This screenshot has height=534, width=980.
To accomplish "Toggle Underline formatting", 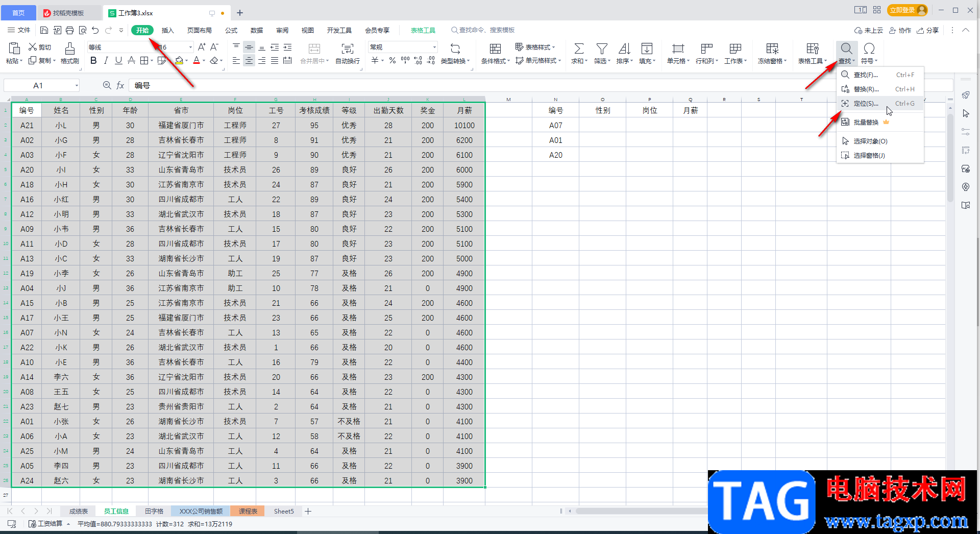I will click(118, 60).
